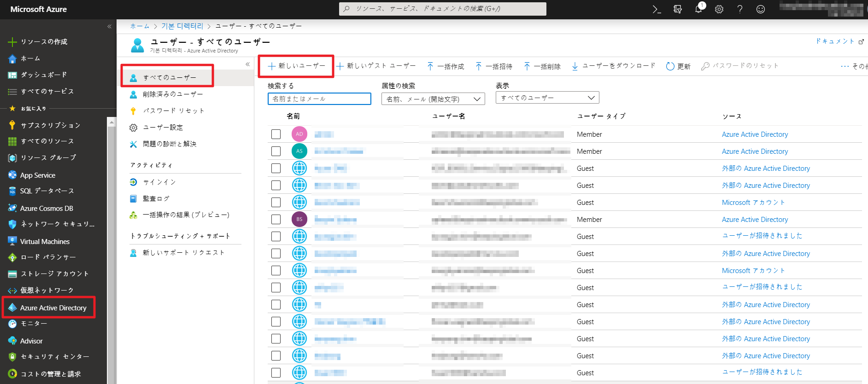Click the 更新 refresh button
The width and height of the screenshot is (868, 384).
click(678, 66)
